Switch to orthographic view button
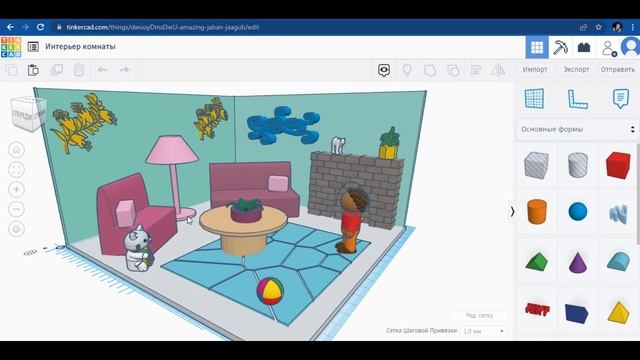 pos(16,229)
